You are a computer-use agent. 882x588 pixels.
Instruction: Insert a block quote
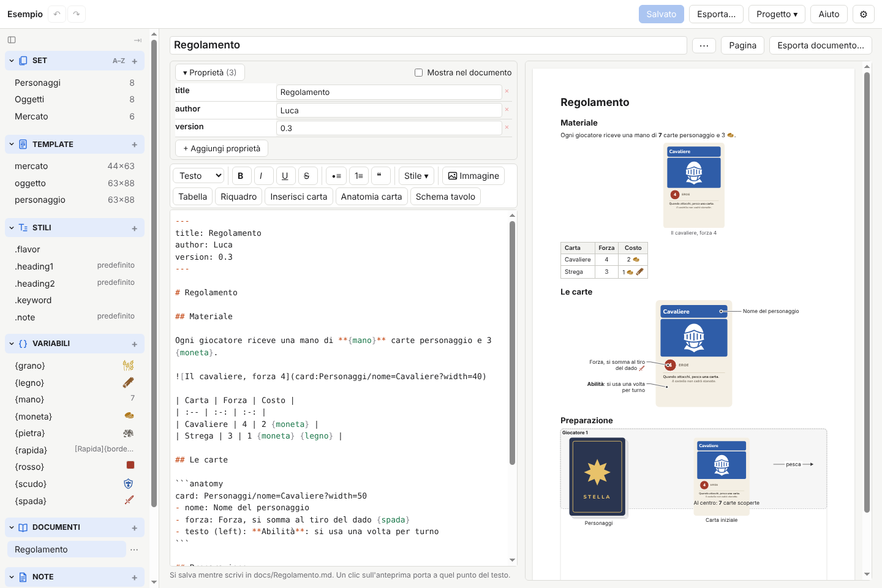pos(380,176)
